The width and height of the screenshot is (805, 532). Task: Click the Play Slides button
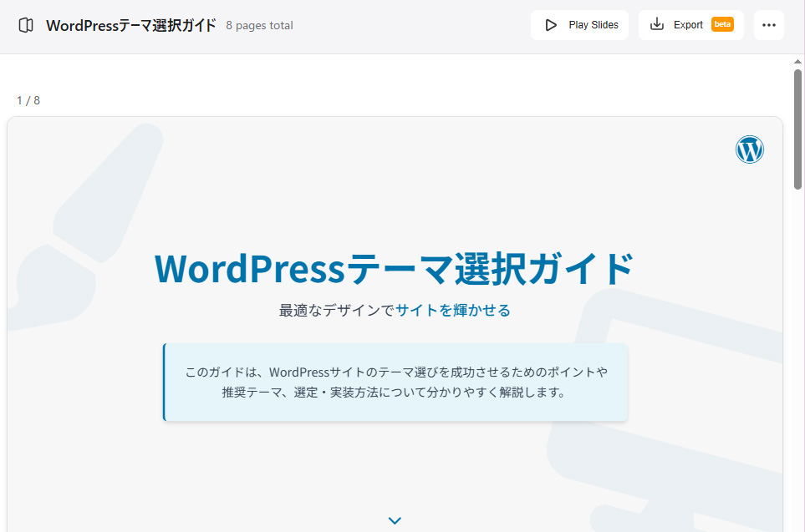pos(579,24)
